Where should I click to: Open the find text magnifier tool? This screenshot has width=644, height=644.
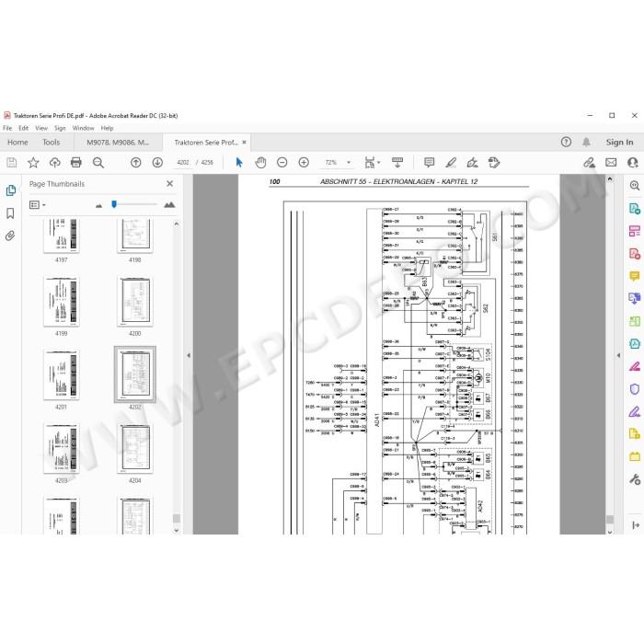98,163
